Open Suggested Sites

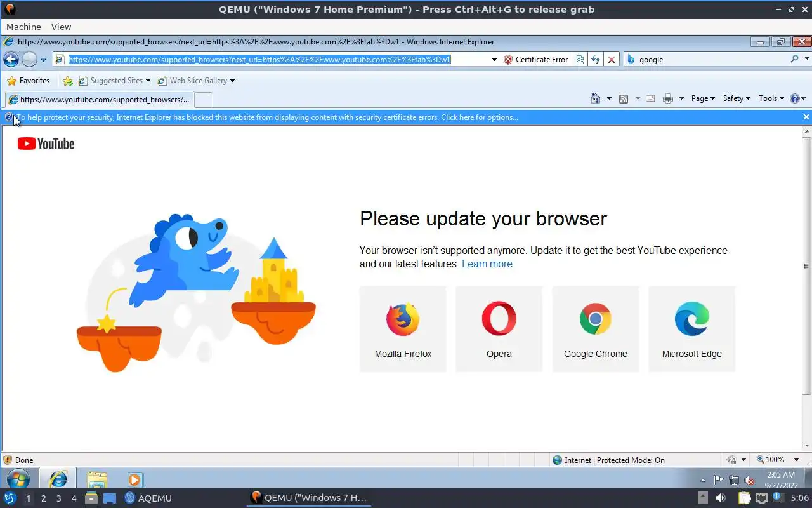pyautogui.click(x=114, y=81)
